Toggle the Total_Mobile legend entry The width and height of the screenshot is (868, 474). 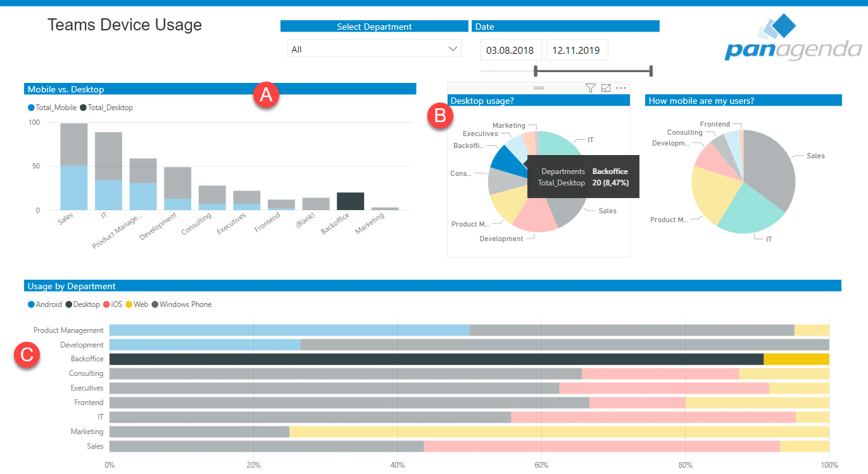[x=52, y=108]
